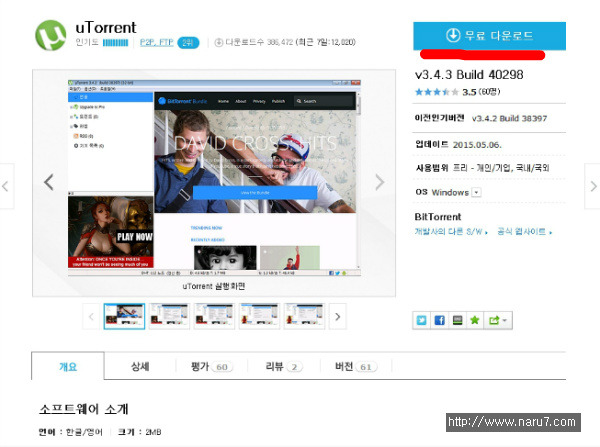The image size is (600, 447).
Task: Click the BitTorrent developer name
Action: pos(438,217)
